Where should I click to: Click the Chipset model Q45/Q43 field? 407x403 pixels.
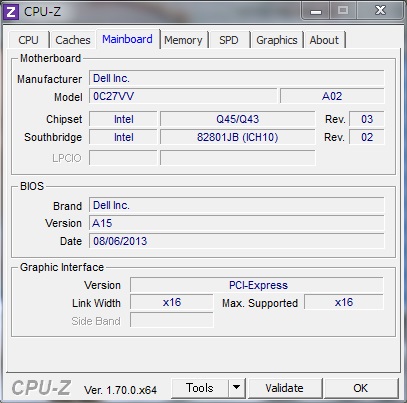point(238,119)
